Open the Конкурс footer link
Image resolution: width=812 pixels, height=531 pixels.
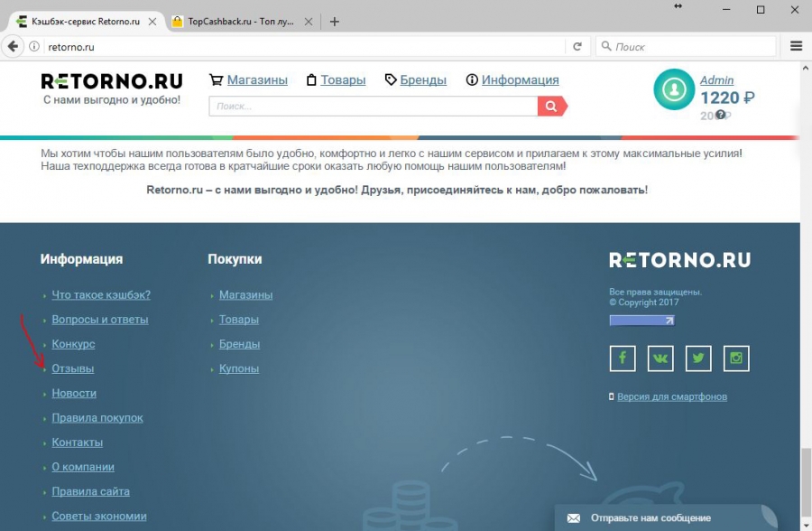(x=73, y=344)
